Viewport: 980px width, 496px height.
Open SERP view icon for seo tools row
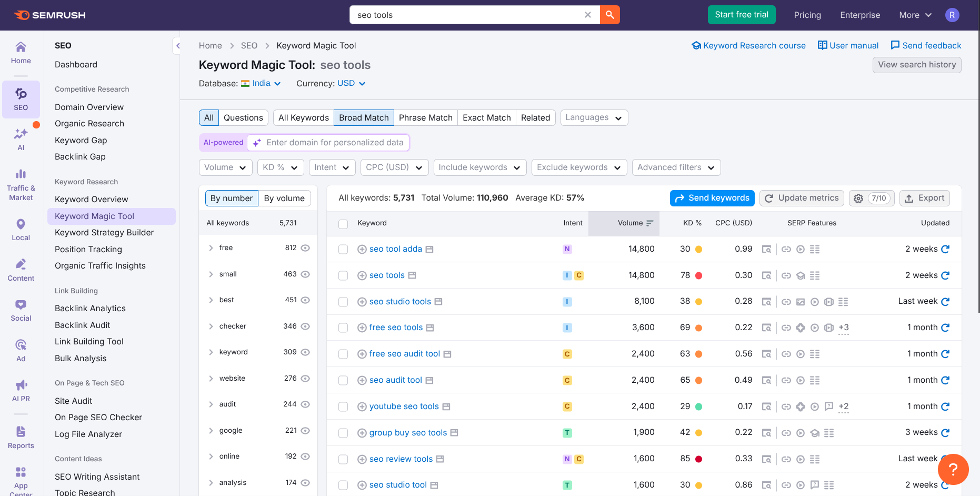point(766,275)
